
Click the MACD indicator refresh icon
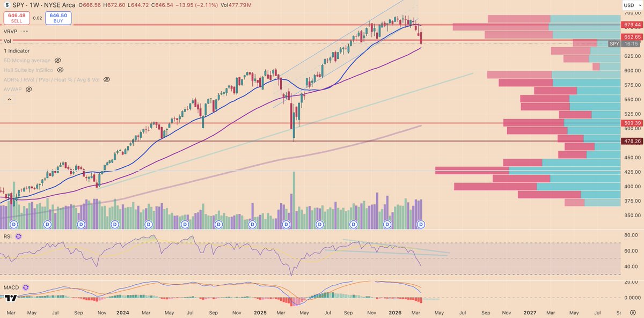(26, 287)
